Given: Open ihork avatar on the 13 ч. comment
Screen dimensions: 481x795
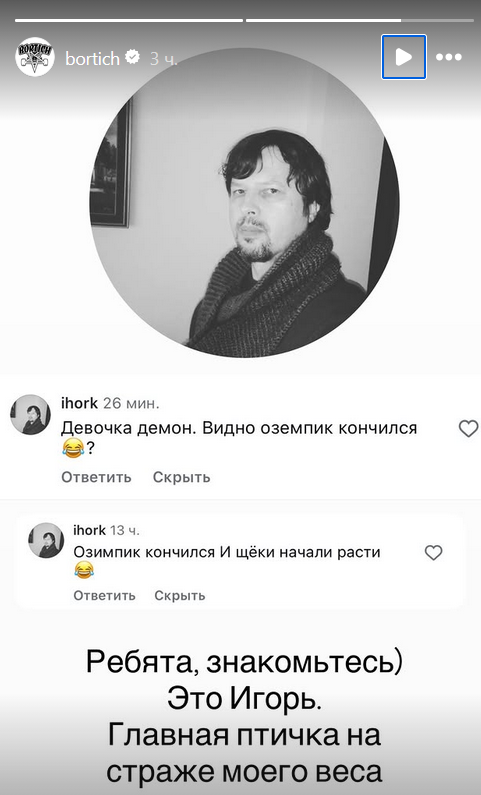Looking at the screenshot, I should [x=46, y=540].
